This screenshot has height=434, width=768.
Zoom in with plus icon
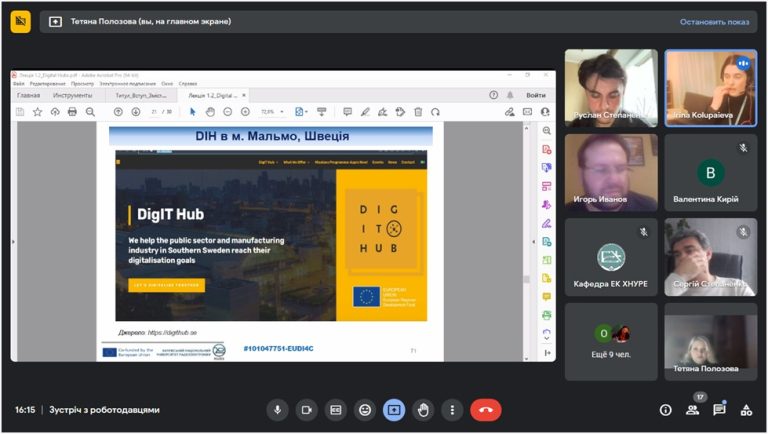[x=245, y=112]
